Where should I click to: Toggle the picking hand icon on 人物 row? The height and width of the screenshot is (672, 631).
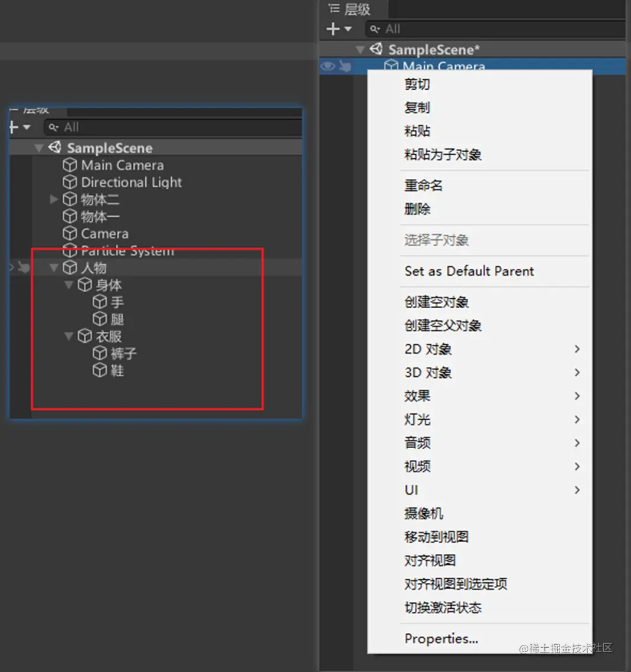(x=24, y=268)
